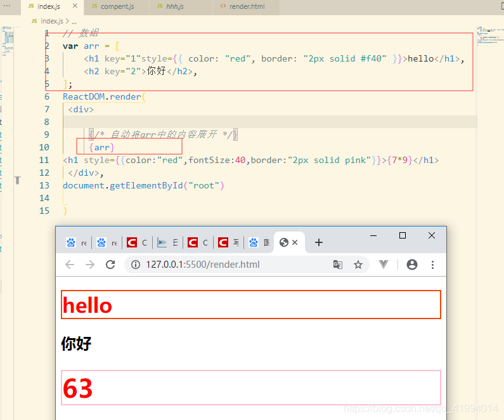Close the index.js editor tab

click(x=75, y=6)
